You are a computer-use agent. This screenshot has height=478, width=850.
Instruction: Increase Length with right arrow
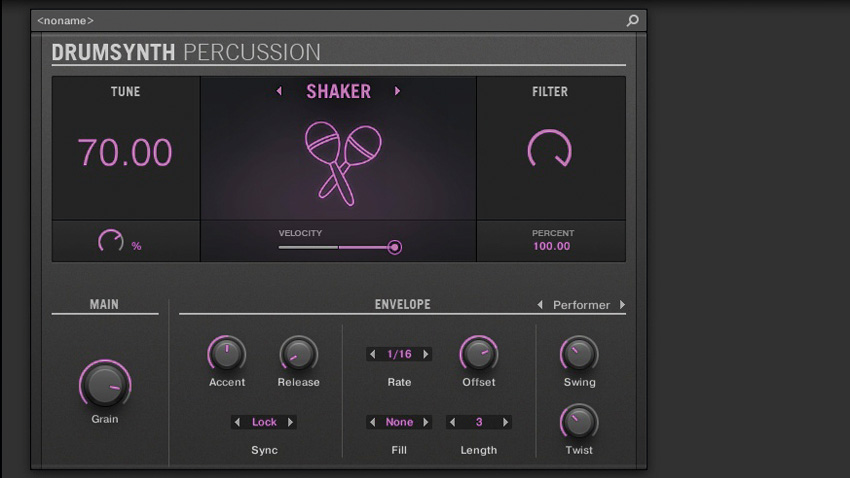pyautogui.click(x=505, y=422)
